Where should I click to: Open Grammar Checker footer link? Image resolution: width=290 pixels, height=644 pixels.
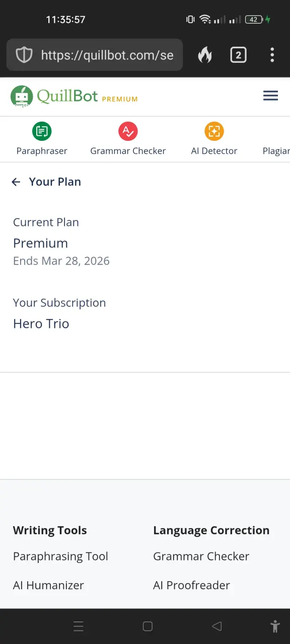pos(201,556)
